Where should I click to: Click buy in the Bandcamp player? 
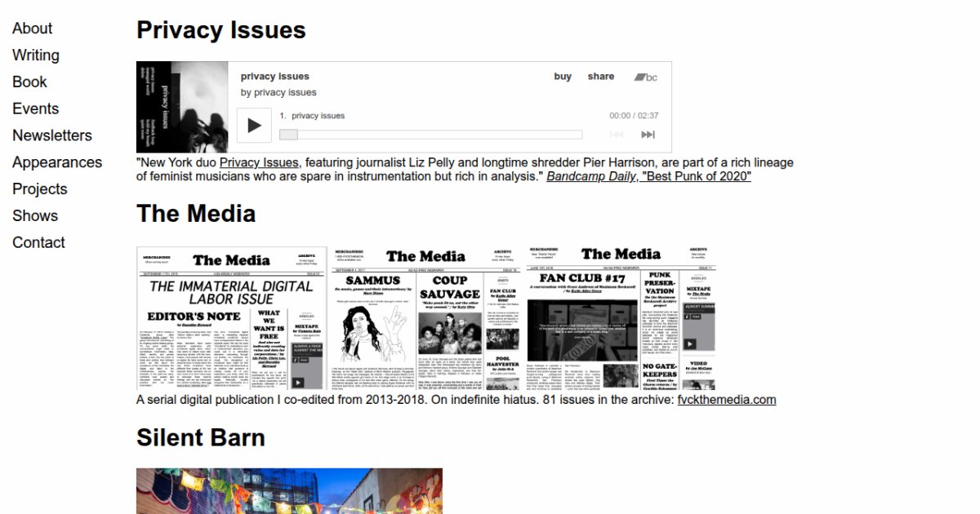(x=563, y=77)
